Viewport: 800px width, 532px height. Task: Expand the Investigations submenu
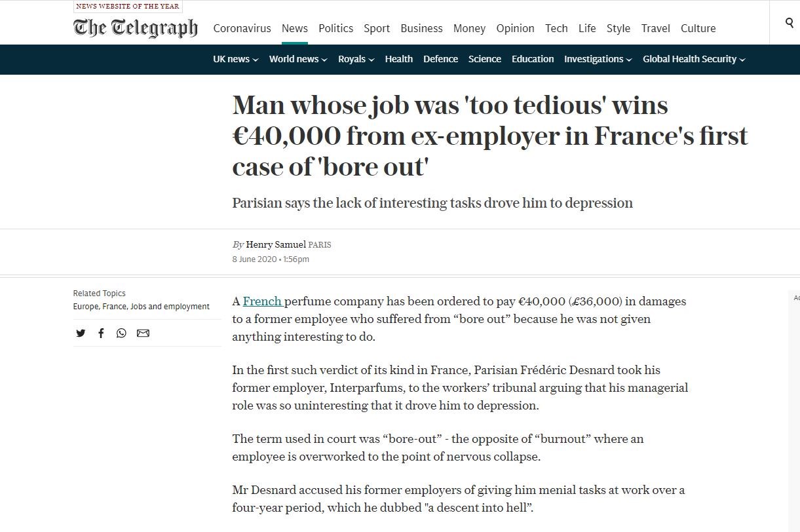tap(598, 59)
